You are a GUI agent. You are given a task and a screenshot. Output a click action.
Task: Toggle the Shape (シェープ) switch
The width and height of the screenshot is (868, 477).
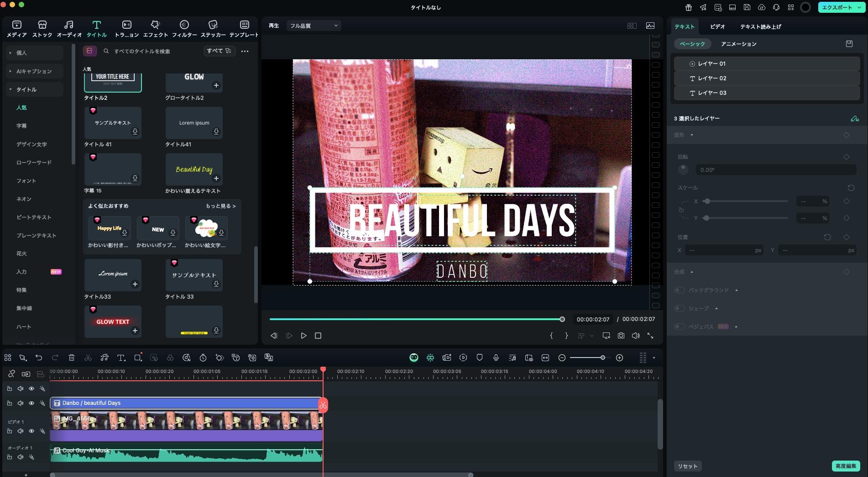[679, 308]
